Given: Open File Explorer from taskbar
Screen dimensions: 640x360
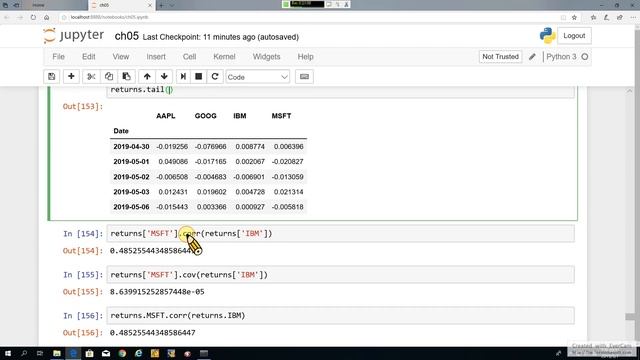Looking at the screenshot, I should 57,353.
